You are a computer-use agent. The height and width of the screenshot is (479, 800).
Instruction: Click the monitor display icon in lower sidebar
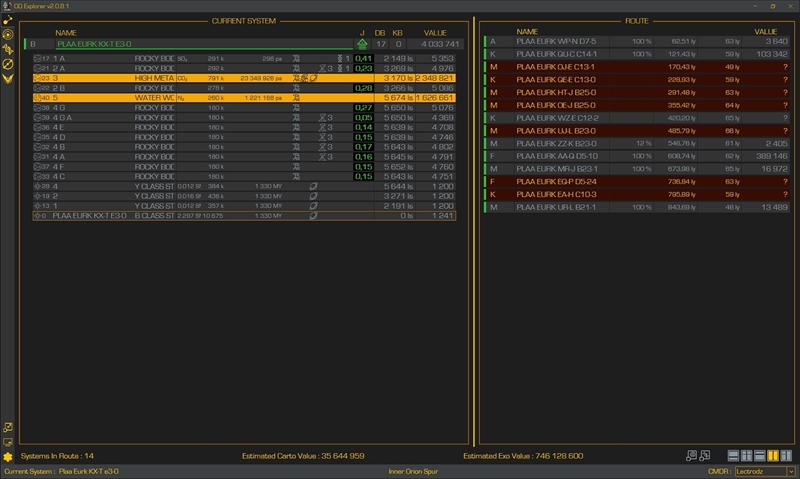pos(8,441)
